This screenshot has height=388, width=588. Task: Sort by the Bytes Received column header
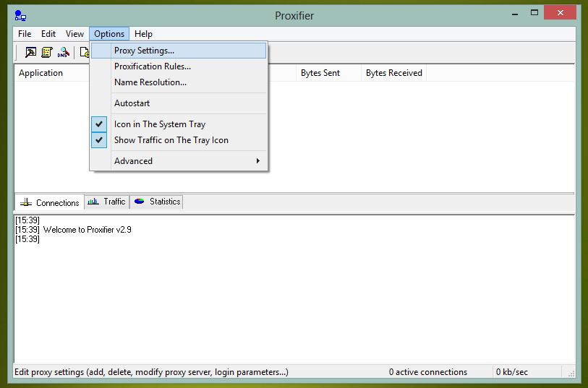393,73
